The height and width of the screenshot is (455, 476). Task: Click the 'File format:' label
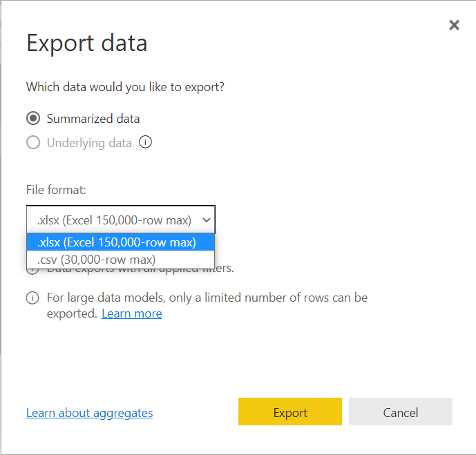click(x=56, y=190)
